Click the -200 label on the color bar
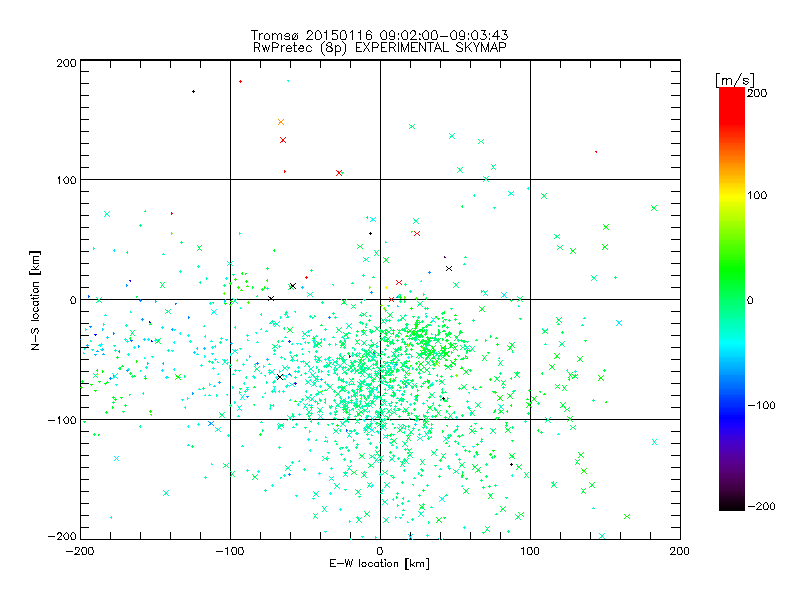 pyautogui.click(x=761, y=506)
